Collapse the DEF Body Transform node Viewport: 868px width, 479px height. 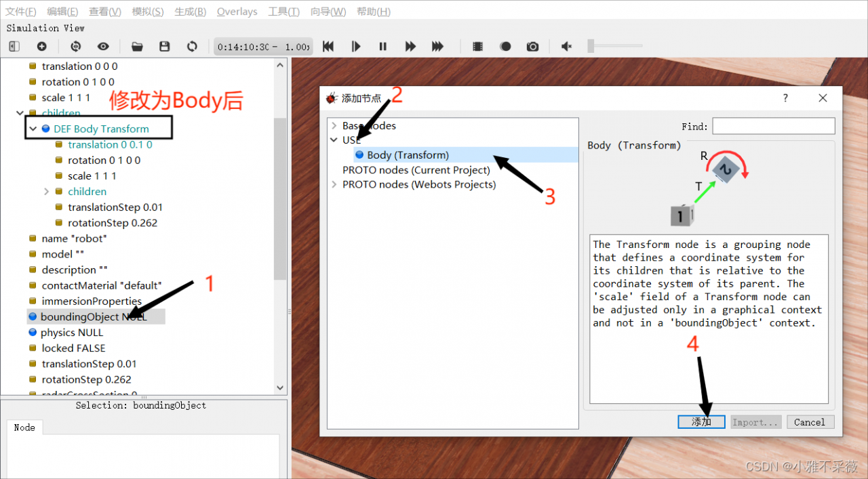33,129
